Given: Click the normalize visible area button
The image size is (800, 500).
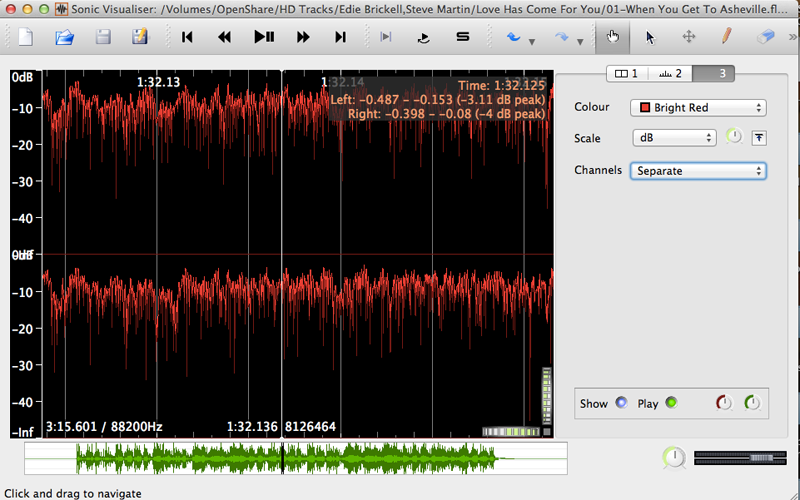Looking at the screenshot, I should click(759, 138).
